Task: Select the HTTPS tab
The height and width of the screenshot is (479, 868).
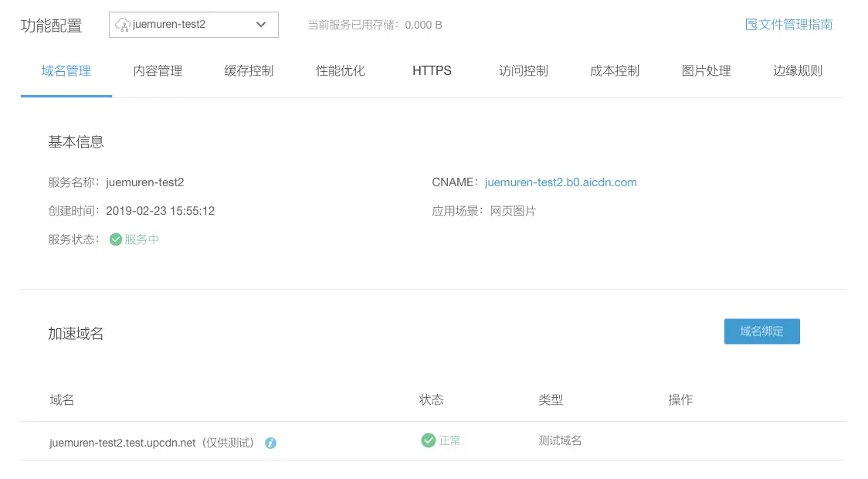Action: pos(432,71)
